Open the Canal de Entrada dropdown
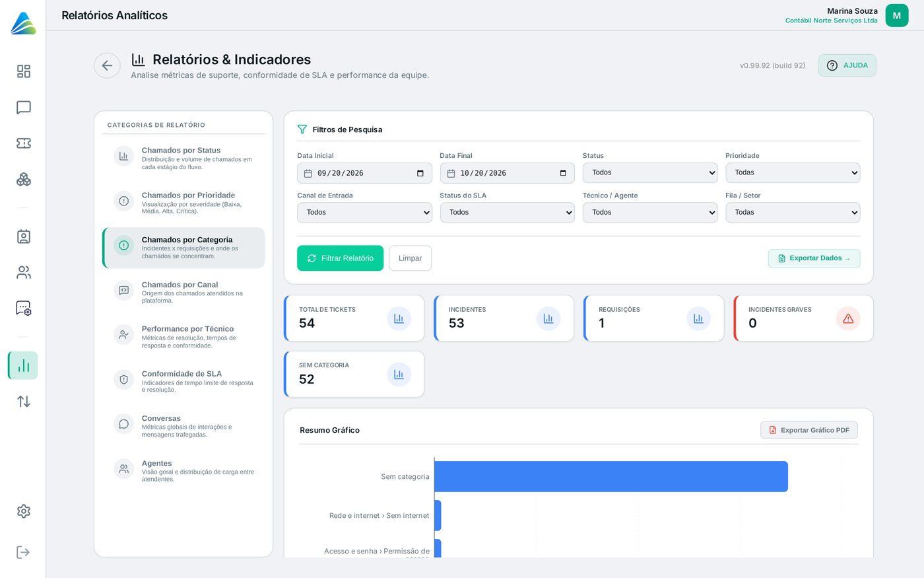This screenshot has height=578, width=924. [364, 213]
